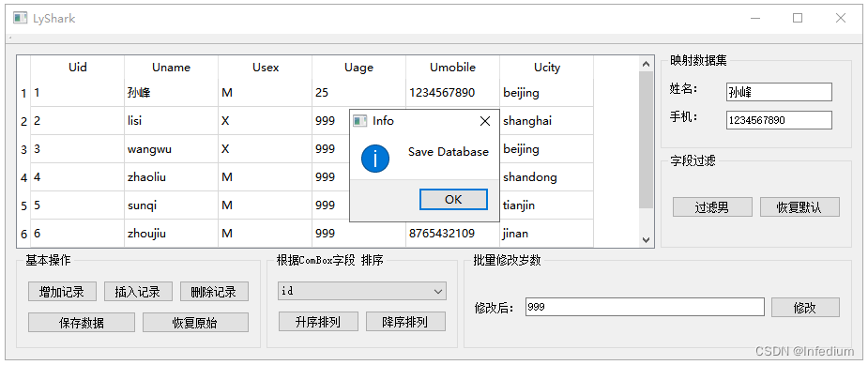This screenshot has width=868, height=365.
Task: Click the 过滤男 button
Action: click(x=712, y=207)
